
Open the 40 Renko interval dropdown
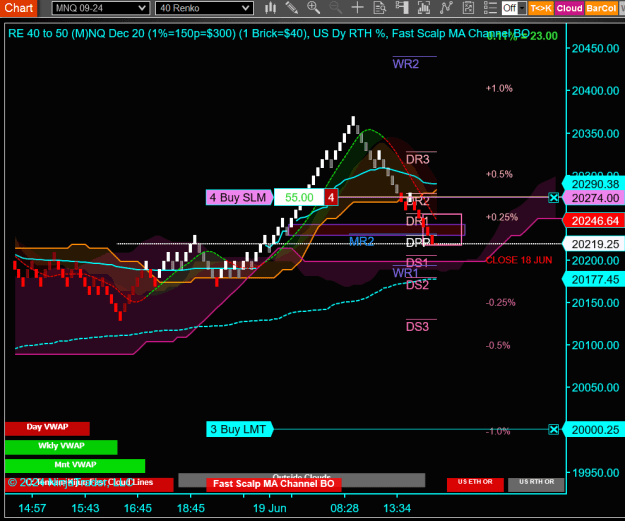coord(204,8)
